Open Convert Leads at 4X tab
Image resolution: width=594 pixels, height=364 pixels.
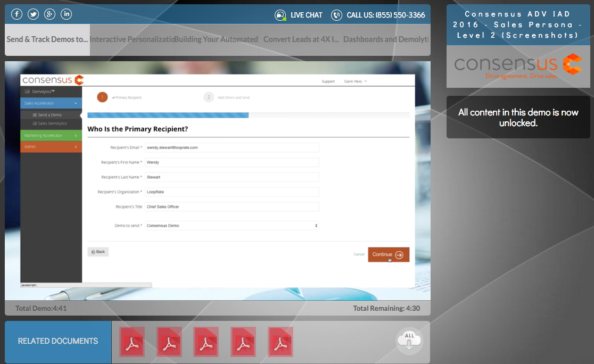[301, 40]
